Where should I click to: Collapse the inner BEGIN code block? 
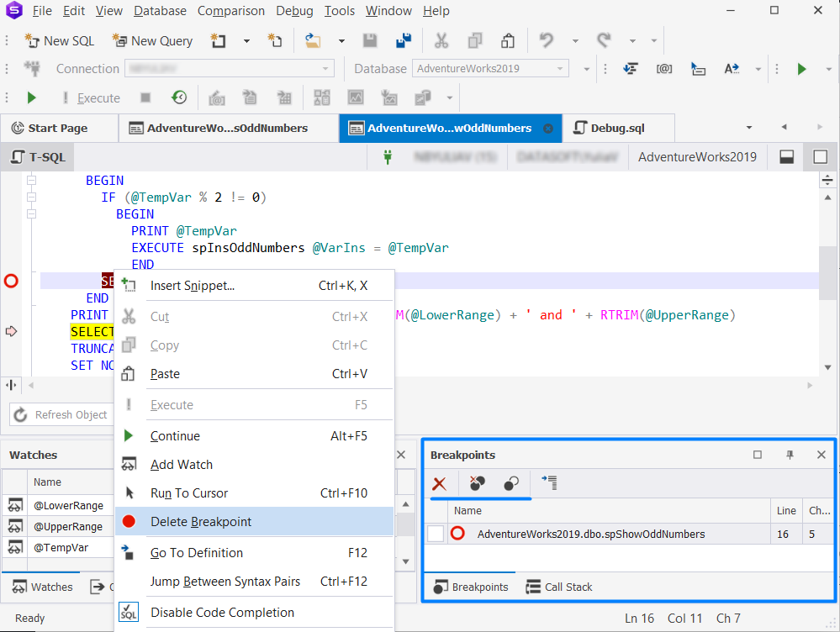32,214
